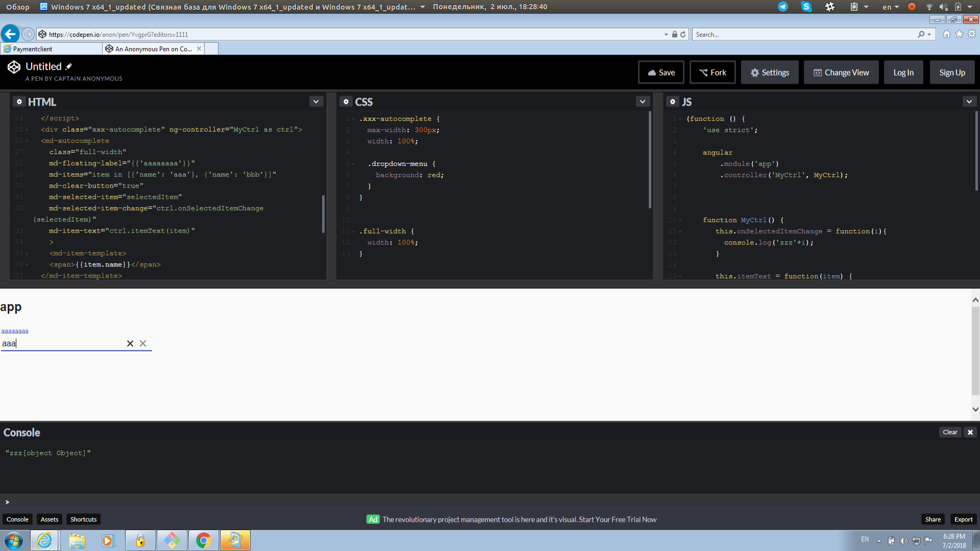Click the CodePen logo icon
The image size is (980, 551).
[x=14, y=67]
